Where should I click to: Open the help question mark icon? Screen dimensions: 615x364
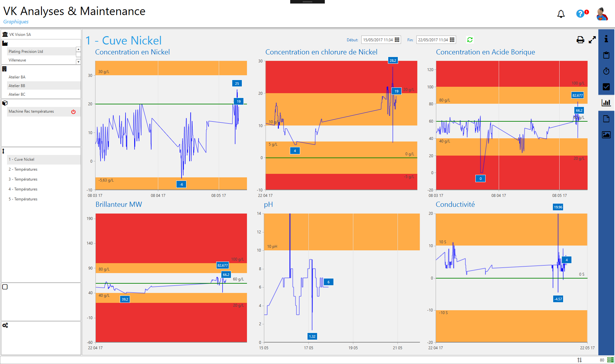pyautogui.click(x=580, y=14)
